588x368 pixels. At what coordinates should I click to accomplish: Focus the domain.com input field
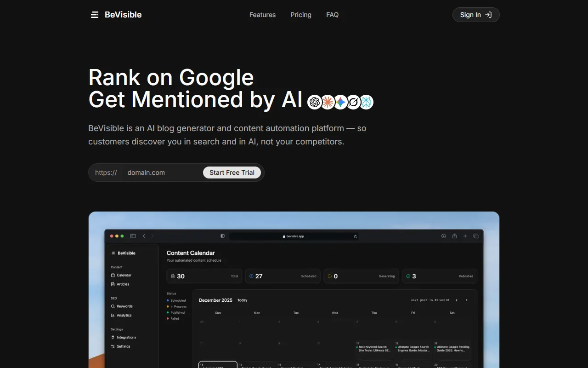pyautogui.click(x=162, y=172)
